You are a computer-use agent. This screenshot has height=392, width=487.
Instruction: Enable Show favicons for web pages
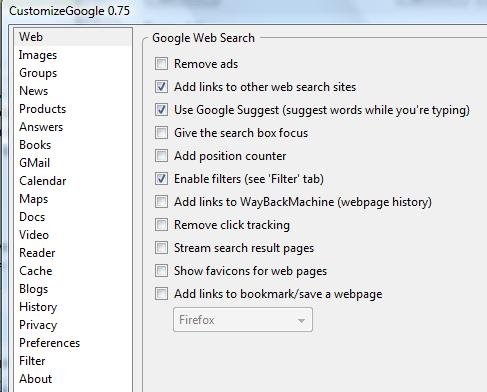coord(161,271)
